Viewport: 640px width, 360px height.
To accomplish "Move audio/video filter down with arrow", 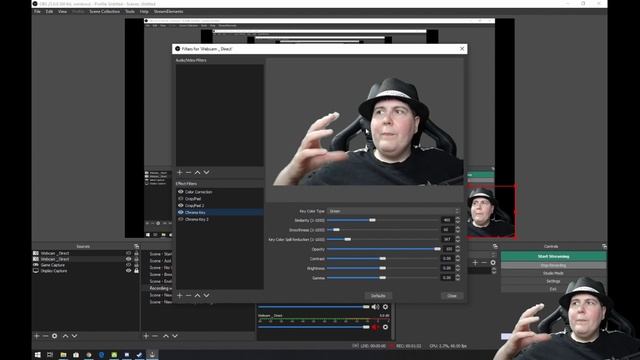I will coord(207,173).
